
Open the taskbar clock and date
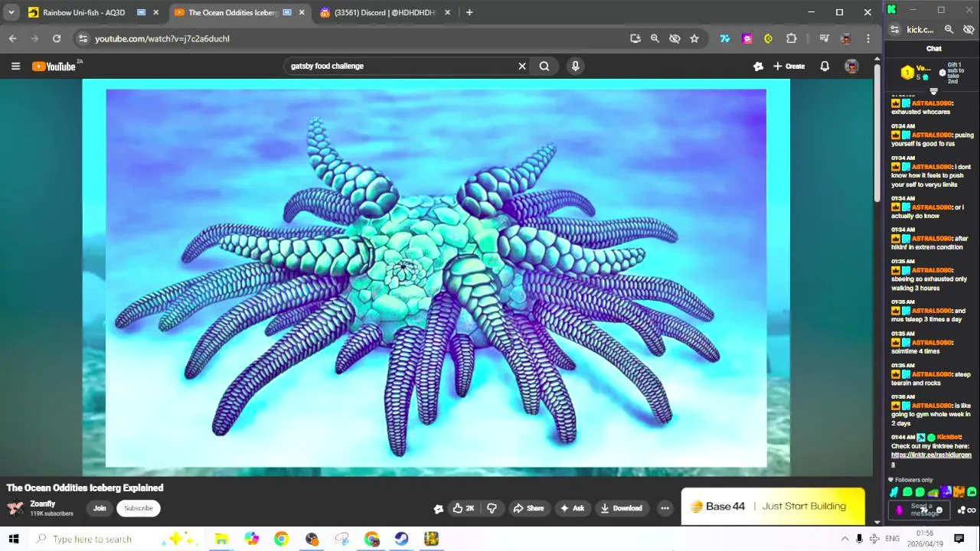click(925, 539)
